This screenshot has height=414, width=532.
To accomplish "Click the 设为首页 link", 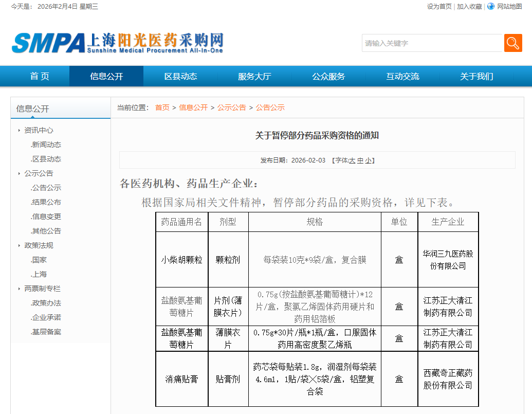I will [439, 6].
